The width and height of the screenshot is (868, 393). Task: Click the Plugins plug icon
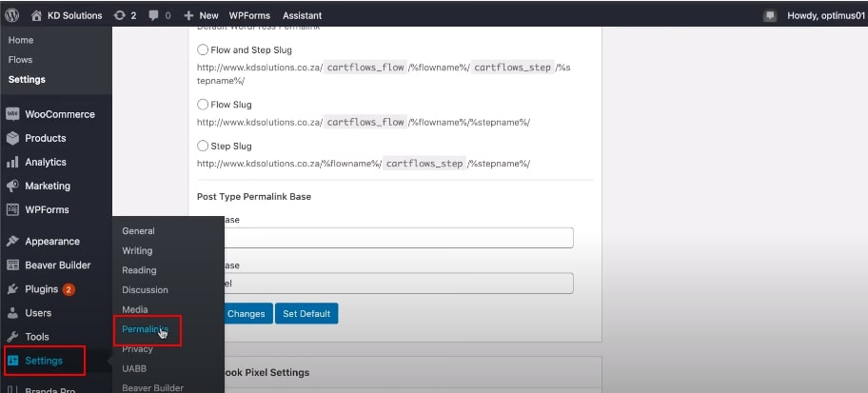click(12, 289)
